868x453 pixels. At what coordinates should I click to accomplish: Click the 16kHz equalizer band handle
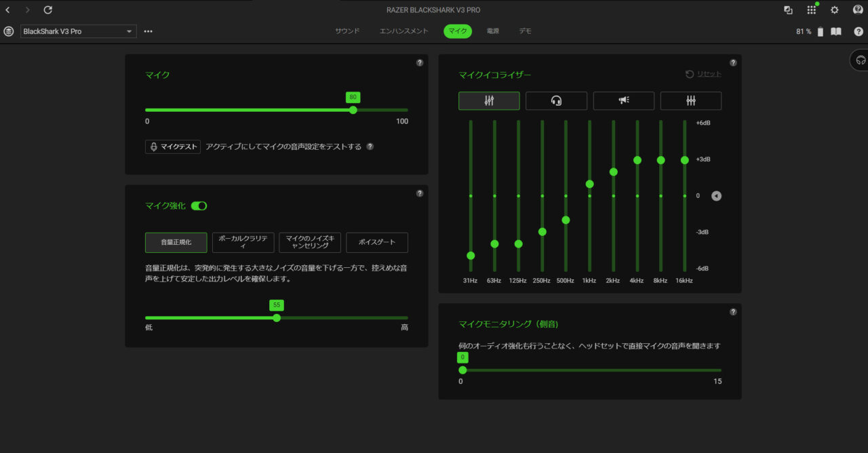coord(684,160)
